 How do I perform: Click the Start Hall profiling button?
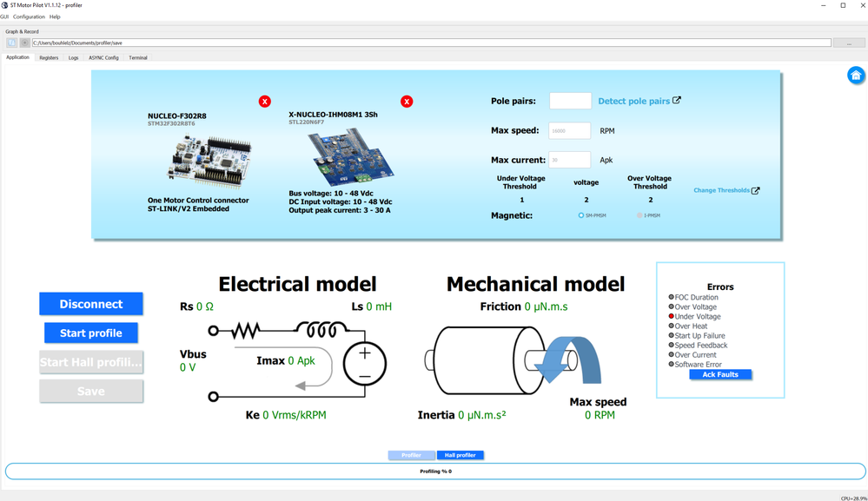point(91,362)
